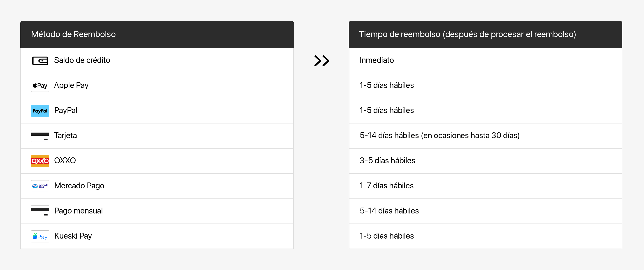Click the Pago mensual card icon

click(40, 211)
